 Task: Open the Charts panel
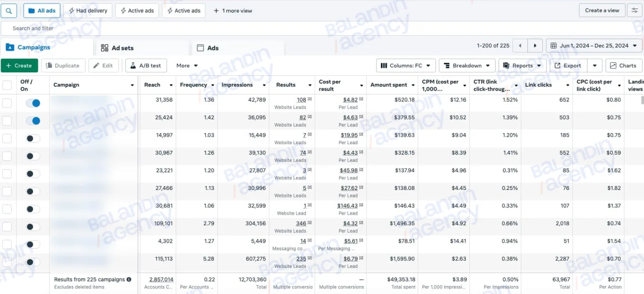pyautogui.click(x=624, y=66)
